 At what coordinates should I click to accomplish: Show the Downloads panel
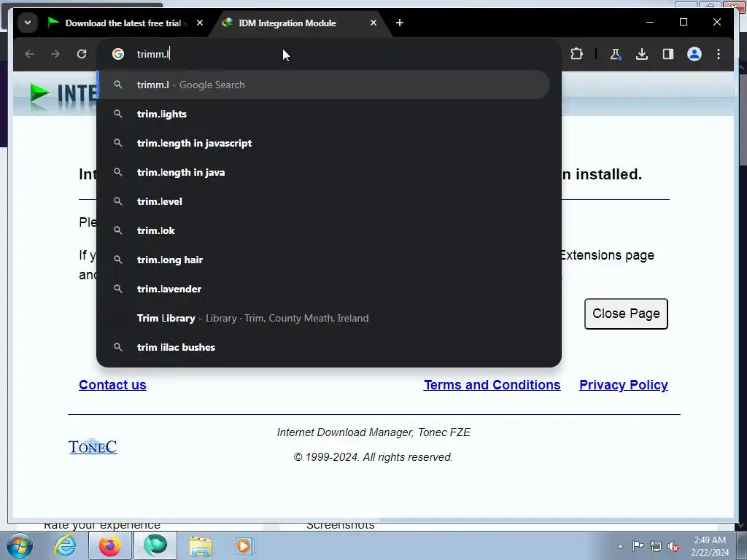click(x=642, y=54)
